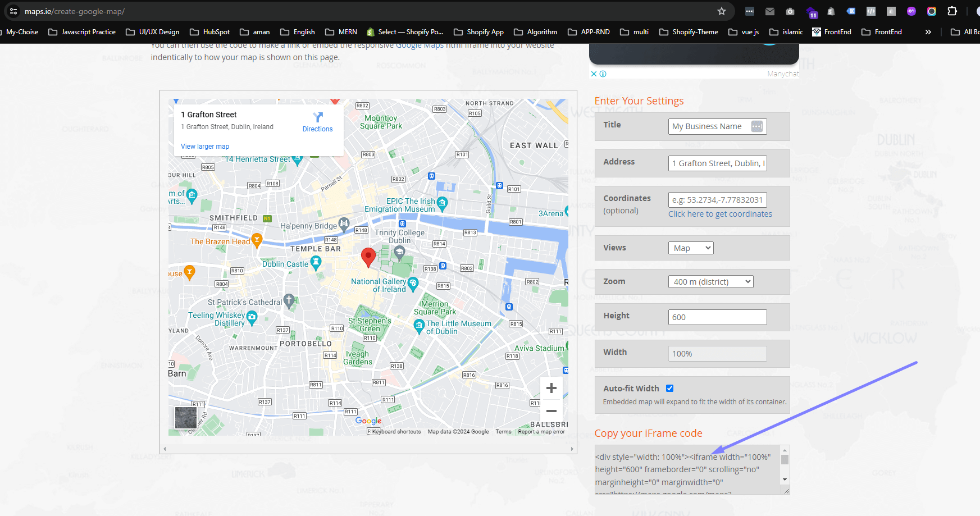The height and width of the screenshot is (516, 980).
Task: Click the Height input field
Action: point(717,317)
